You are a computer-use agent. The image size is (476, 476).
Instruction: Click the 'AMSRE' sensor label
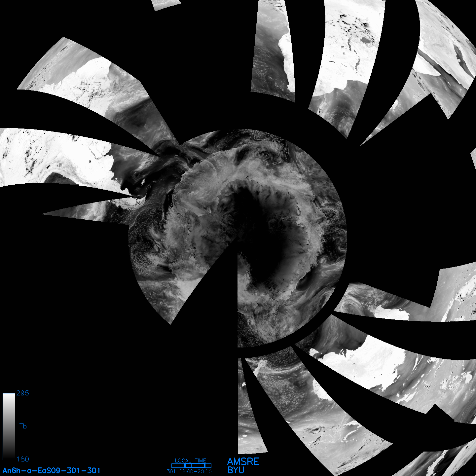coord(243,461)
